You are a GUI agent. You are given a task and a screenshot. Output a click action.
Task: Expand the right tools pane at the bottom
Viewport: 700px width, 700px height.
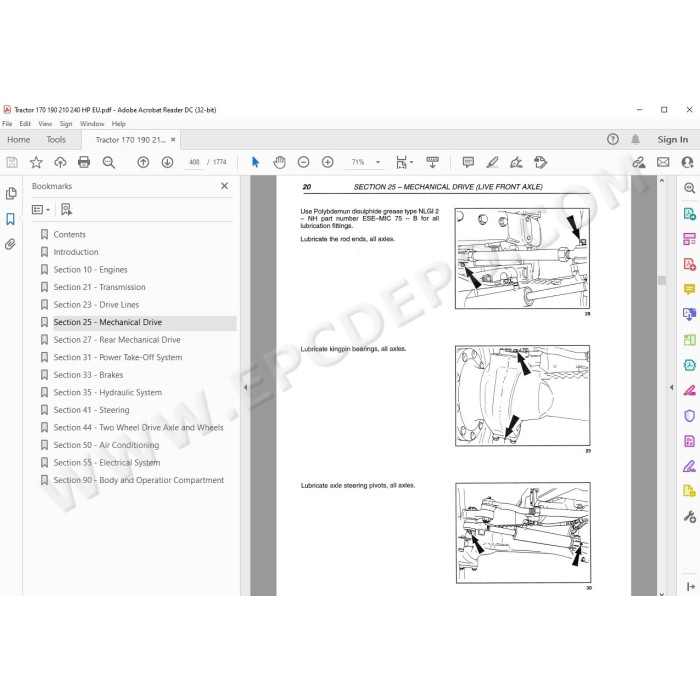690,587
